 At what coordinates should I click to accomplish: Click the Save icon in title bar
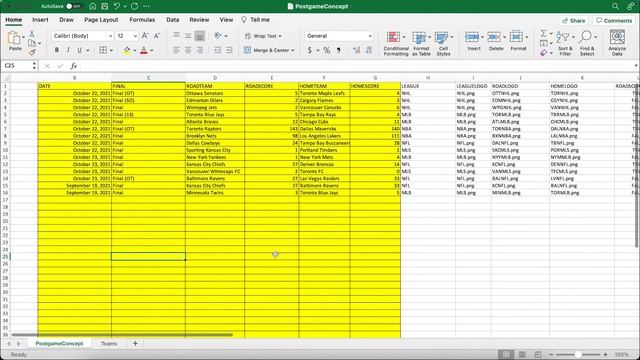[x=104, y=6]
